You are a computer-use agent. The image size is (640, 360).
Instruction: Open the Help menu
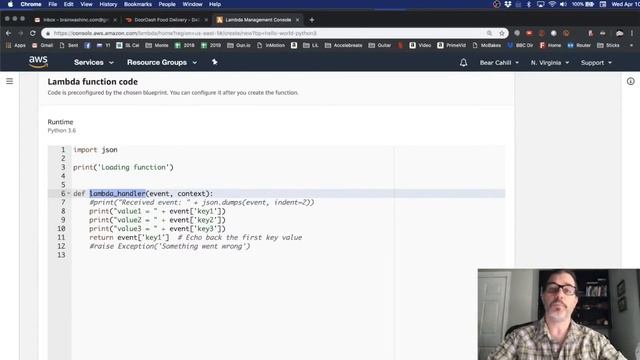(215, 4)
